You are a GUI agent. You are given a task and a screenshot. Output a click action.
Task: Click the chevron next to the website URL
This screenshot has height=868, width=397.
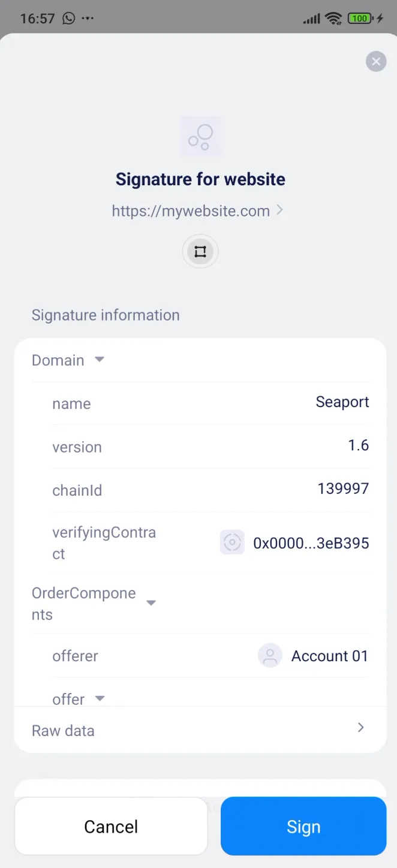(x=279, y=210)
